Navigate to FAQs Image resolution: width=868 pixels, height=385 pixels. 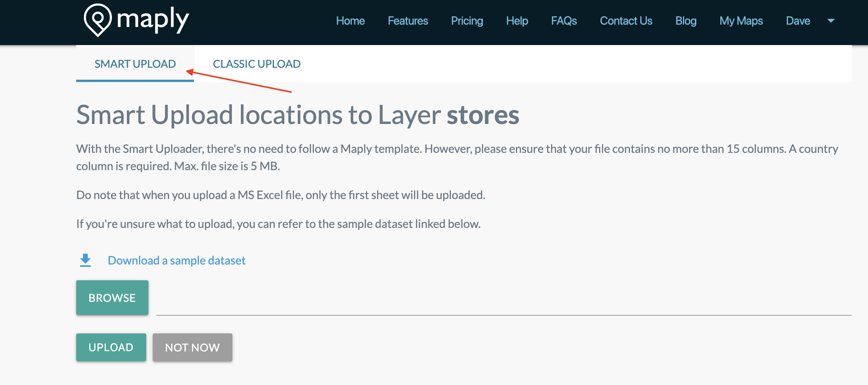point(564,21)
